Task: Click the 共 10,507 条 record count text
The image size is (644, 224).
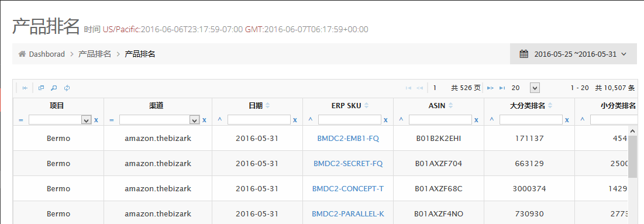Action: tap(615, 88)
